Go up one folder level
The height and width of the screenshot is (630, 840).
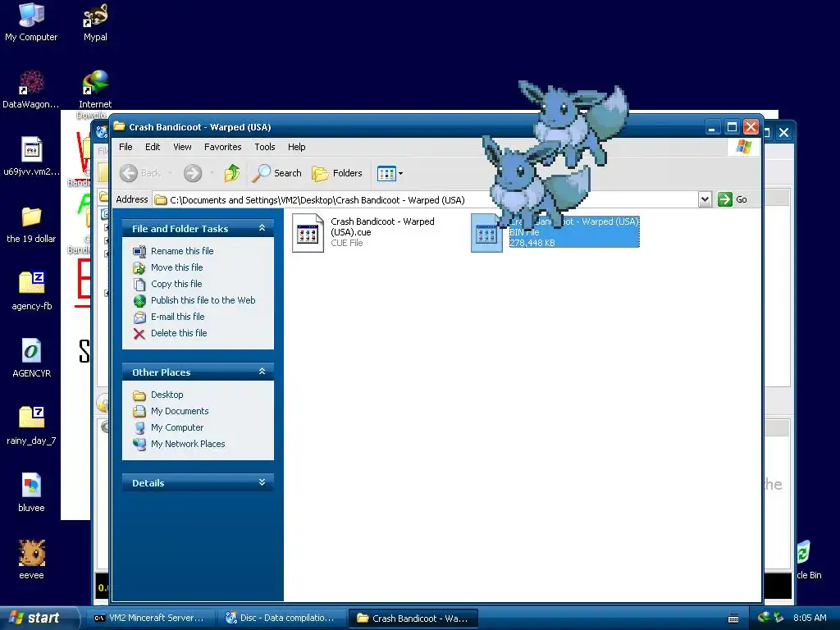click(232, 173)
